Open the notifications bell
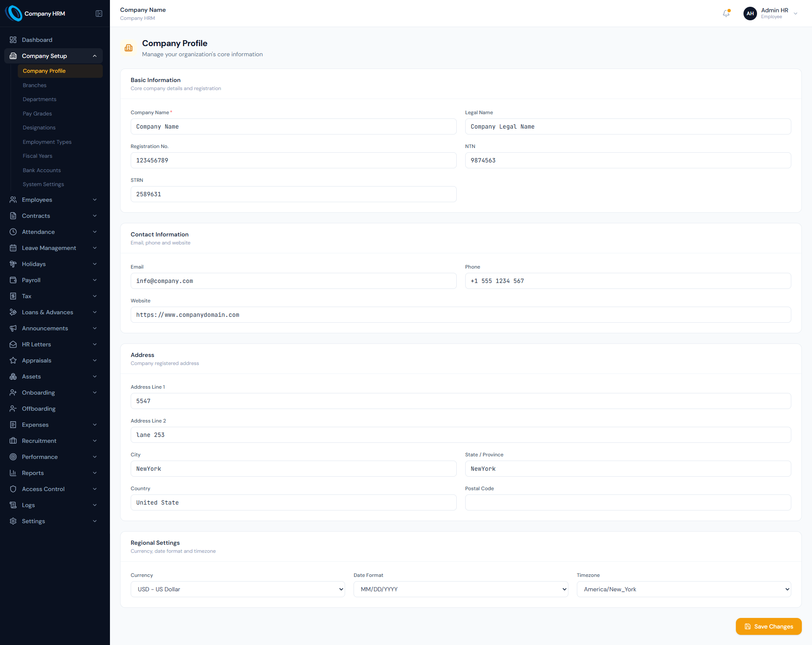 tap(726, 14)
